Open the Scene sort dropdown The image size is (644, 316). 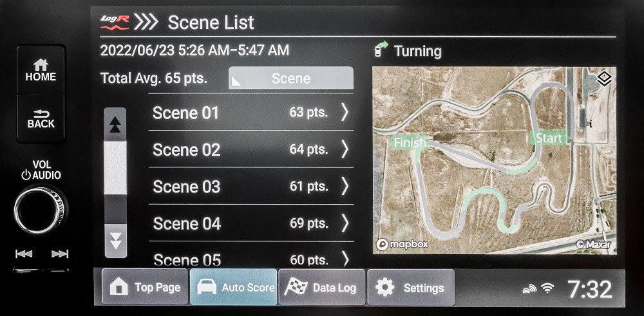tap(291, 78)
